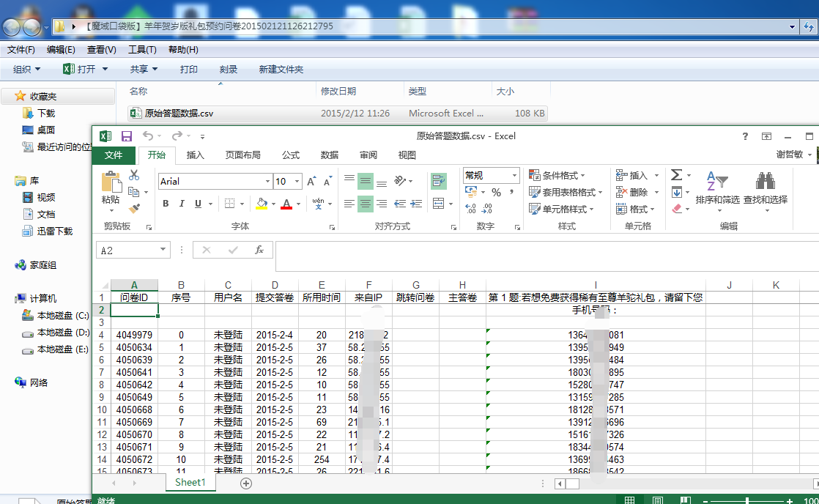Viewport: 819px width, 504px height.
Task: Open Conditional Formatting dropdown
Action: click(557, 175)
